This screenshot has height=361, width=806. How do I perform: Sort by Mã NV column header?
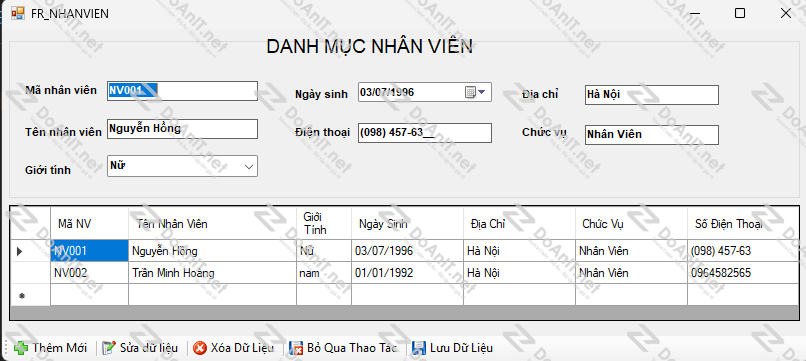pyautogui.click(x=89, y=223)
